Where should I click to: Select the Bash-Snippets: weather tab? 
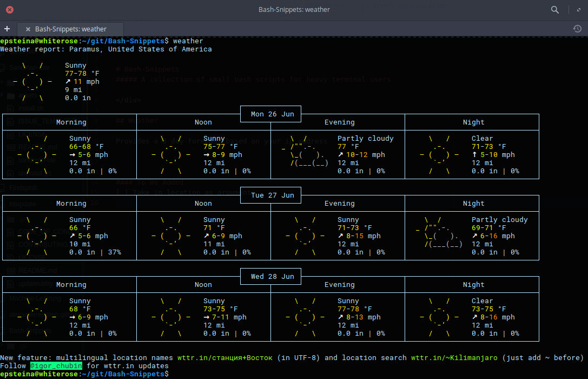70,29
